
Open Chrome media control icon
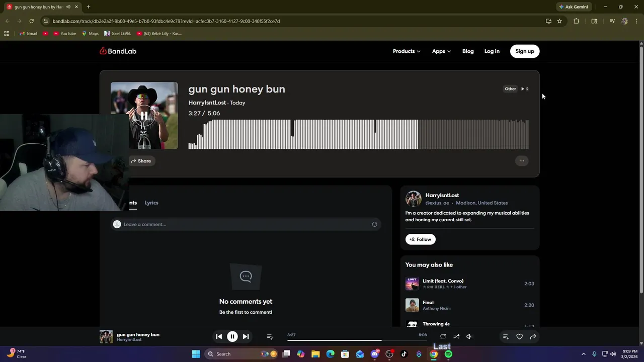612,21
